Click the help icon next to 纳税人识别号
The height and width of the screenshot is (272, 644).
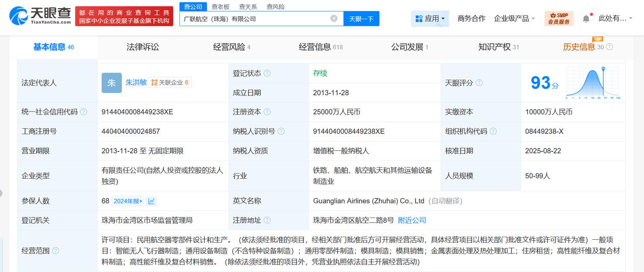tap(281, 131)
